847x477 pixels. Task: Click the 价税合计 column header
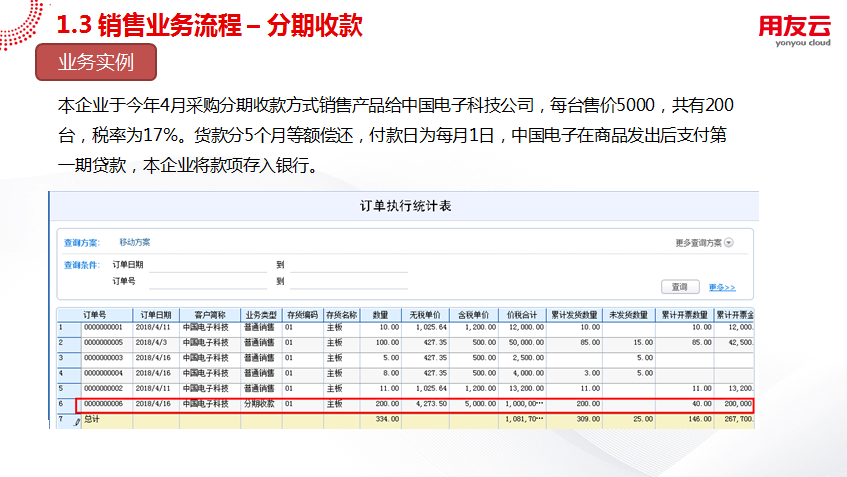click(x=523, y=313)
